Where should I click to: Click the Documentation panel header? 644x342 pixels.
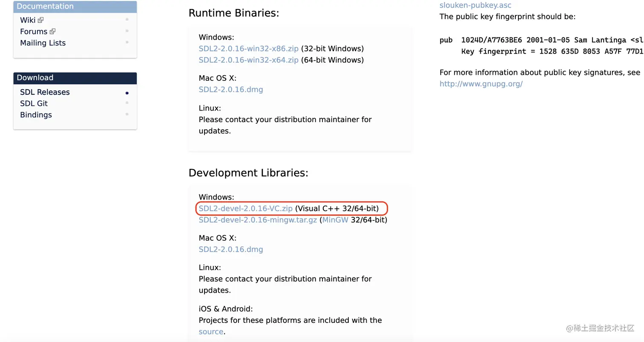[x=75, y=6]
